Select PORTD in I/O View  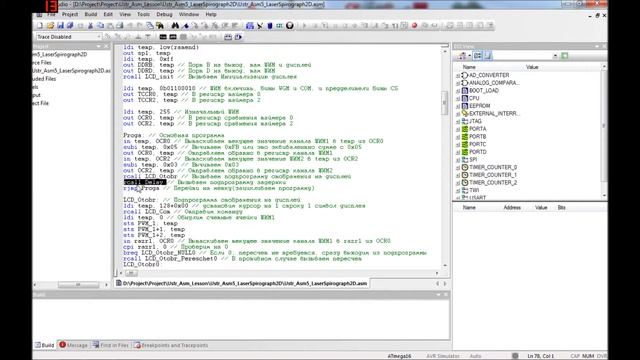477,152
